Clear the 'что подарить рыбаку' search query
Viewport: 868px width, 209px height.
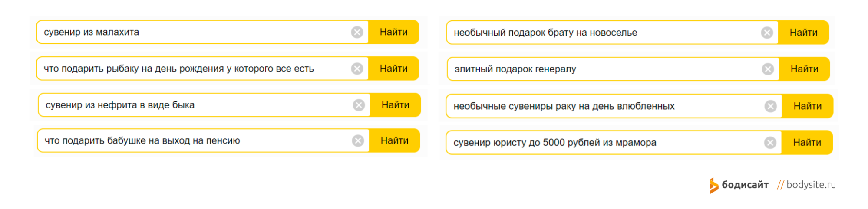click(x=357, y=69)
